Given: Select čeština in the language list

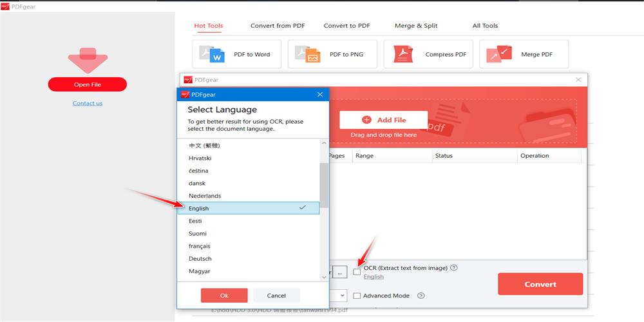Looking at the screenshot, I should tap(248, 171).
